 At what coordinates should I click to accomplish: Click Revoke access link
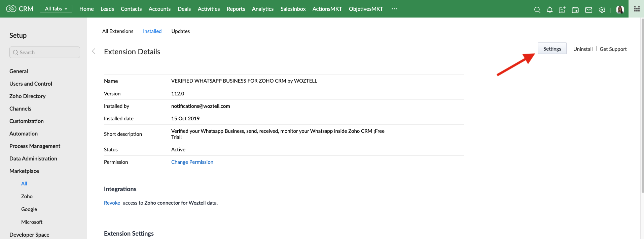tap(112, 203)
